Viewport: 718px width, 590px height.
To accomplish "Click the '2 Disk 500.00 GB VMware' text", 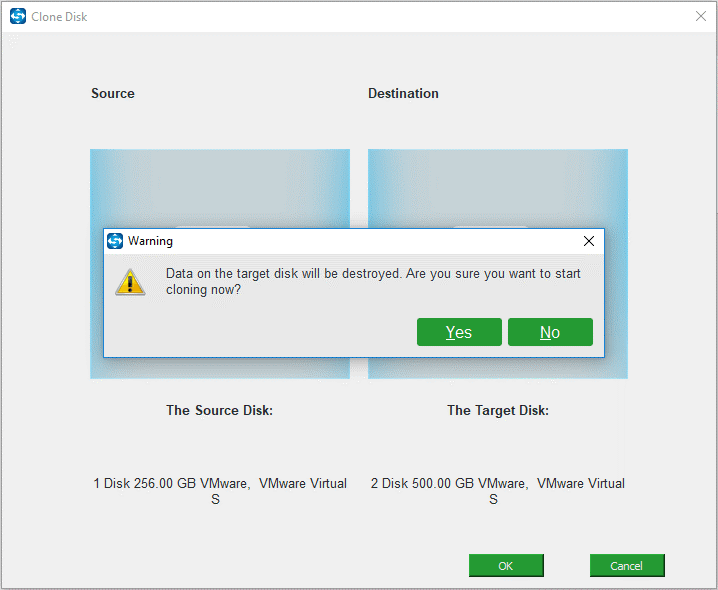I will 498,491.
